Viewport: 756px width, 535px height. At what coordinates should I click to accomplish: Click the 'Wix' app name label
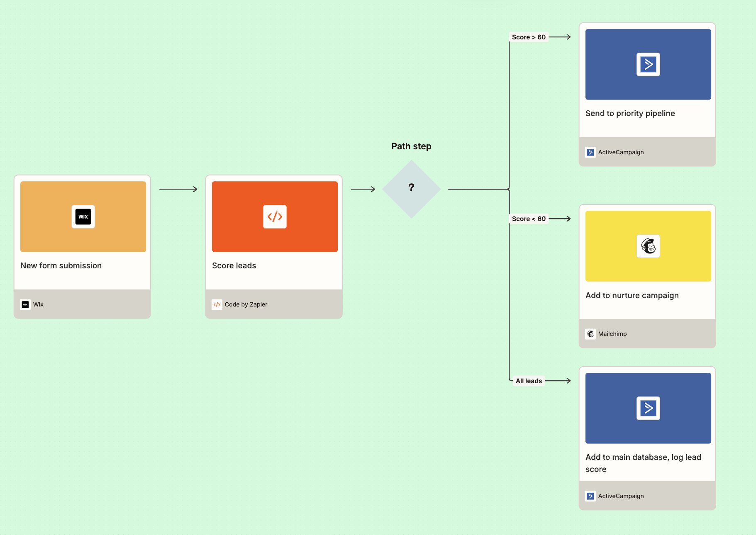(x=38, y=304)
